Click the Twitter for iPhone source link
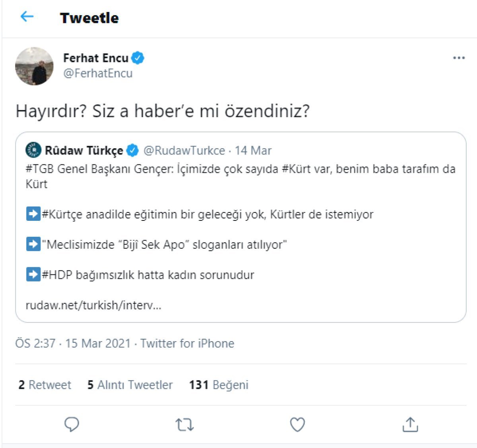 pos(187,343)
